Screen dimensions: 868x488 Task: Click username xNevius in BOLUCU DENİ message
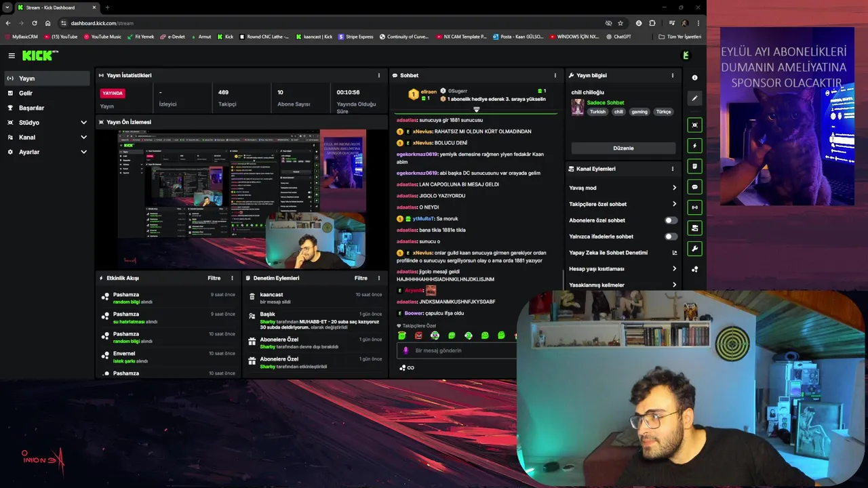click(x=422, y=143)
